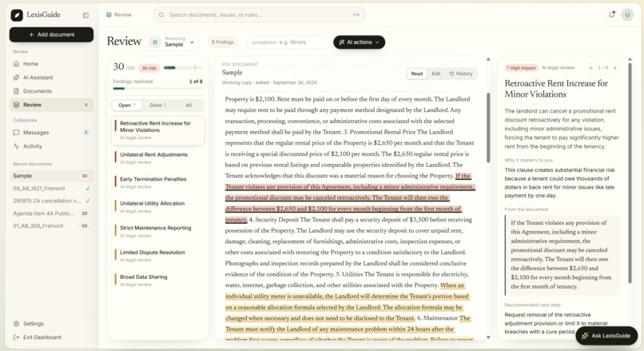Switch to the Open findings tab
The height and width of the screenshot is (351, 644).
(127, 106)
